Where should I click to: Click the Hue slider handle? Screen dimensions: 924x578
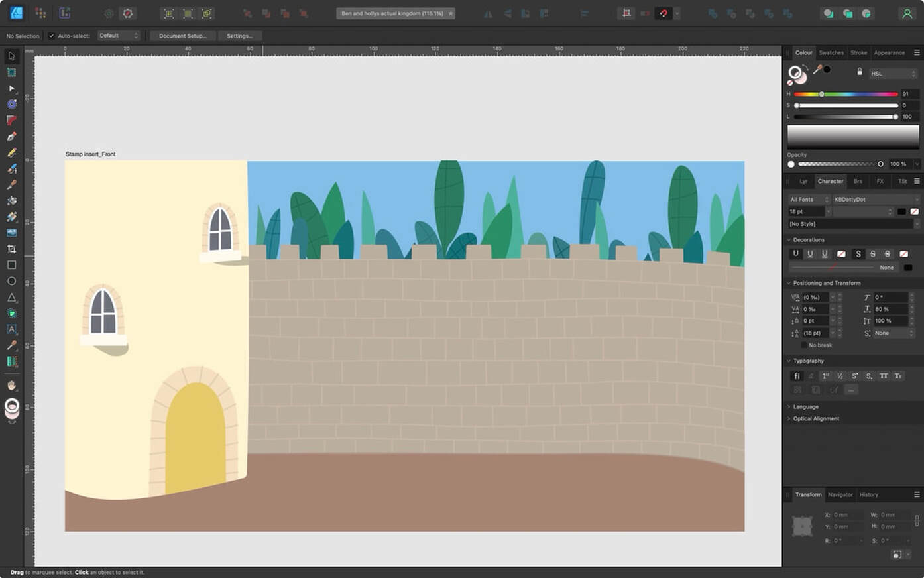pos(821,94)
